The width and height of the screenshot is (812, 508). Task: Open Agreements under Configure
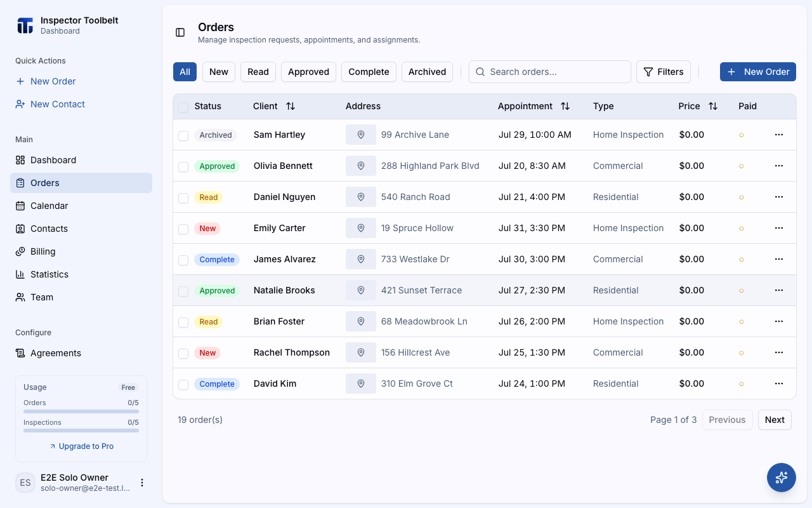tap(81, 353)
